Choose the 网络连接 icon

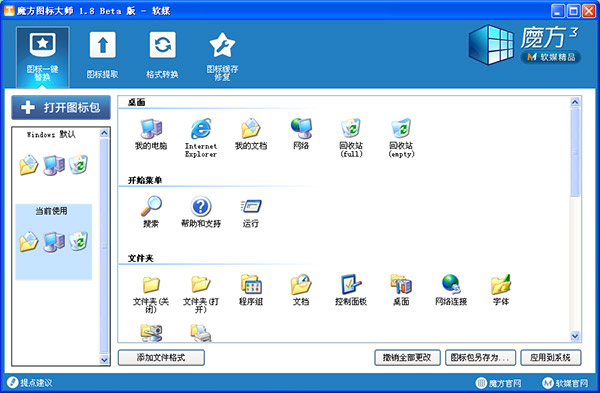pos(451,290)
